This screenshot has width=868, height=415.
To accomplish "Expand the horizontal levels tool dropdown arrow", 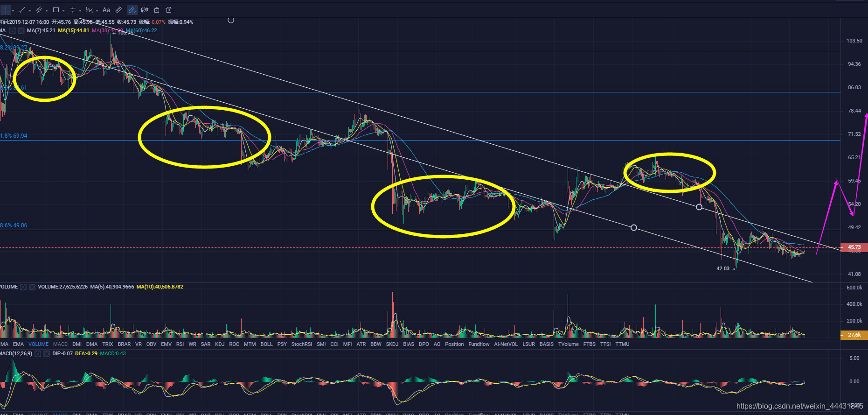I will coord(80,10).
